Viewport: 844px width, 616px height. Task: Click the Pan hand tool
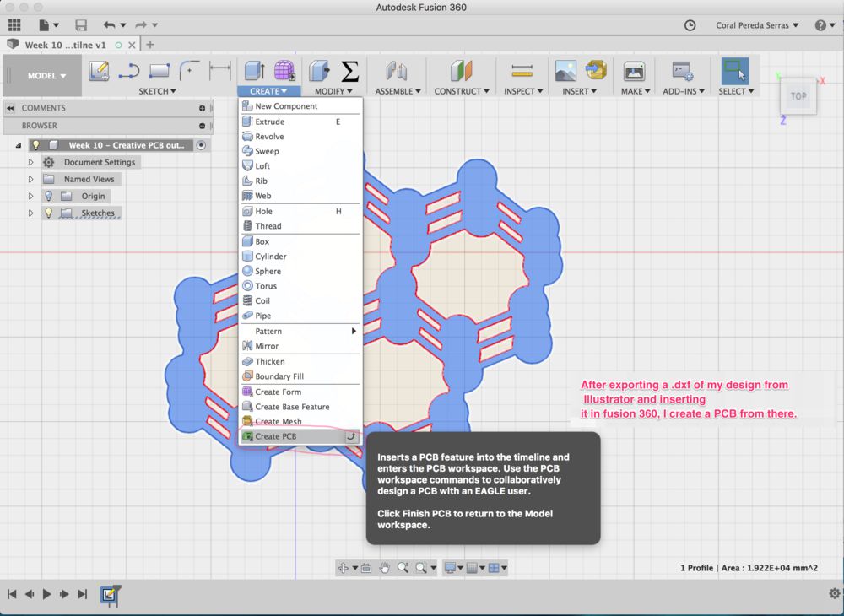pos(384,568)
